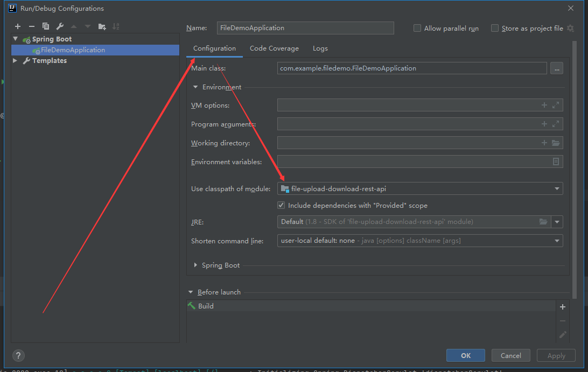This screenshot has width=588, height=372.
Task: Confirm with the OK button
Action: tap(466, 355)
